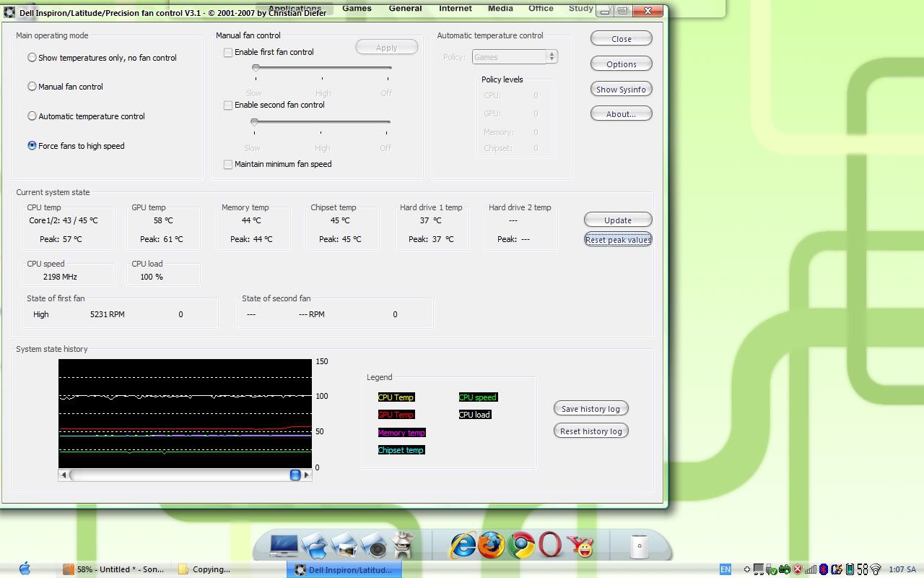
Task: Click the Reset peak values button
Action: (x=618, y=240)
